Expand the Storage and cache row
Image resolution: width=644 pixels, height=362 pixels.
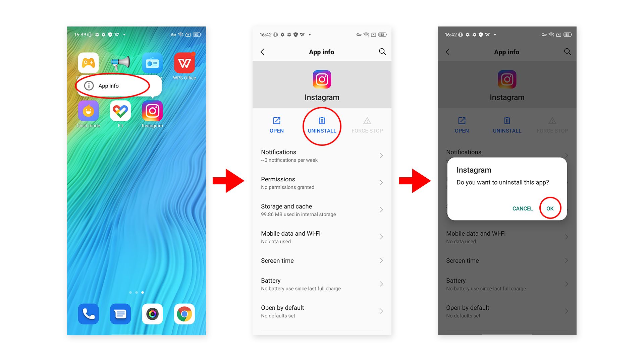coord(322,210)
